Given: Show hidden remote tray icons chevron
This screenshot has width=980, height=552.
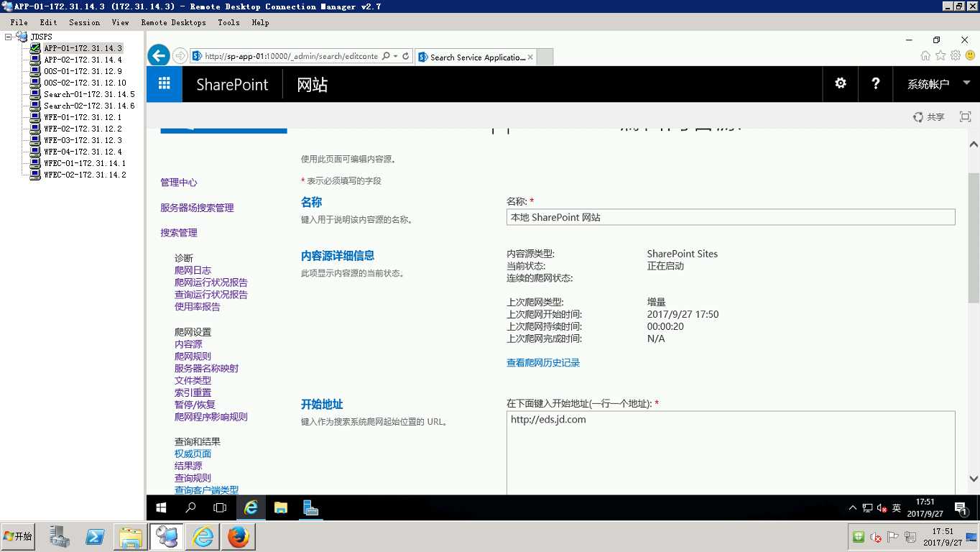Looking at the screenshot, I should coord(853,507).
